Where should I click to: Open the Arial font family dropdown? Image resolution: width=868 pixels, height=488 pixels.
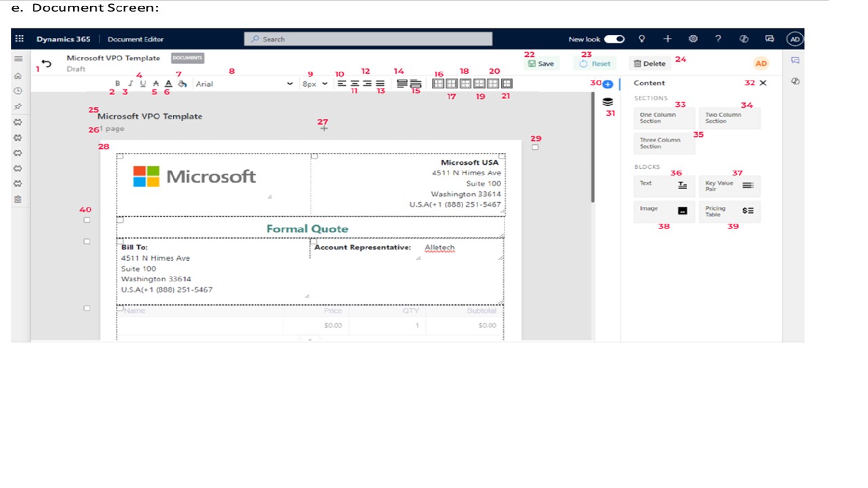pos(244,84)
